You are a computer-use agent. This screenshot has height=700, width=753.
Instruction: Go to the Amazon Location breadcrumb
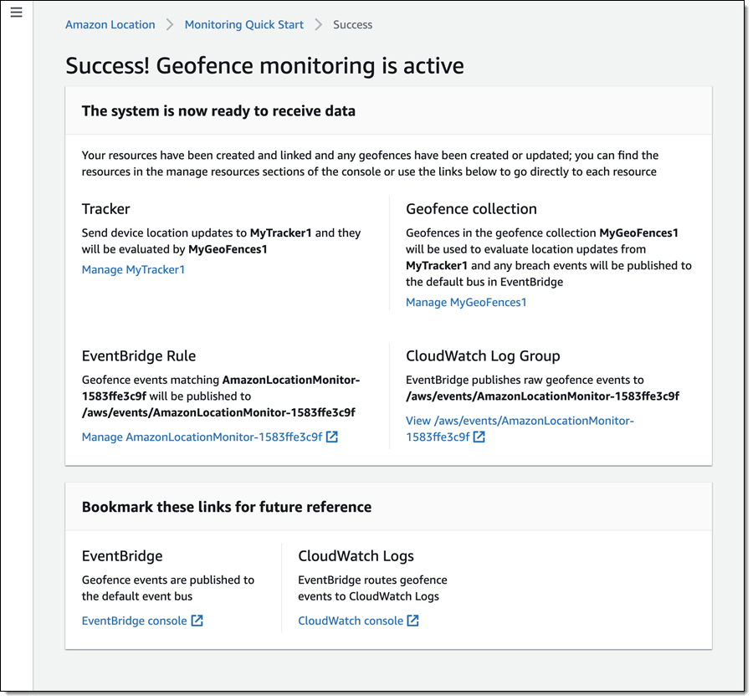pyautogui.click(x=110, y=24)
